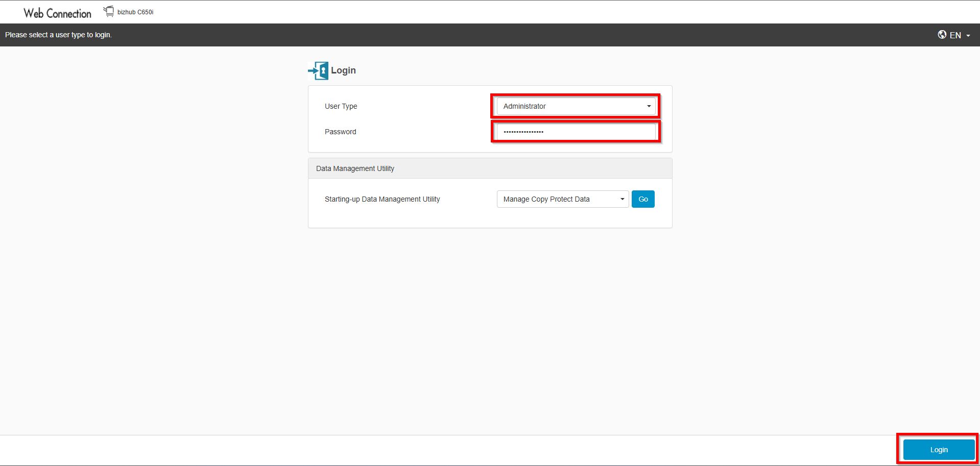Open the EN language menu
The width and height of the screenshot is (980, 466).
[x=955, y=35]
